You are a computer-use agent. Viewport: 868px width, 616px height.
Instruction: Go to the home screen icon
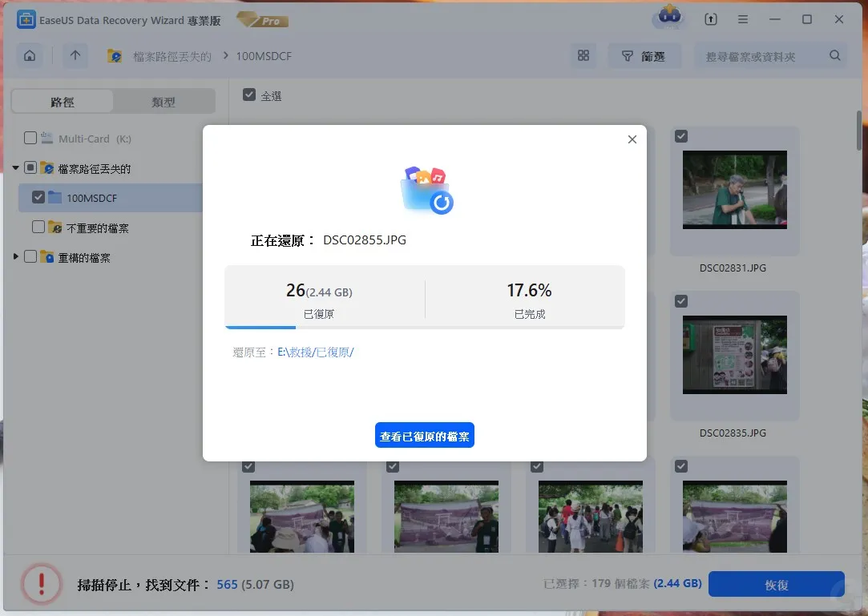tap(30, 56)
